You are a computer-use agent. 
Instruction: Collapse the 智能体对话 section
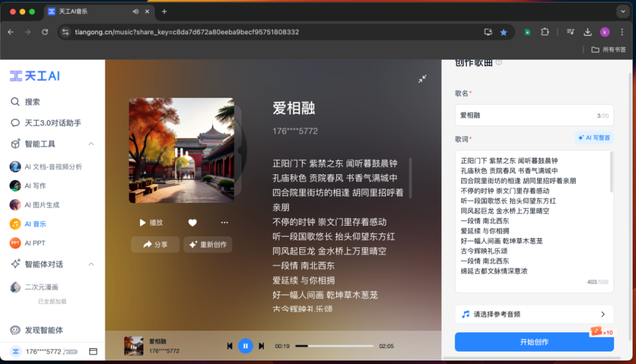click(x=91, y=264)
